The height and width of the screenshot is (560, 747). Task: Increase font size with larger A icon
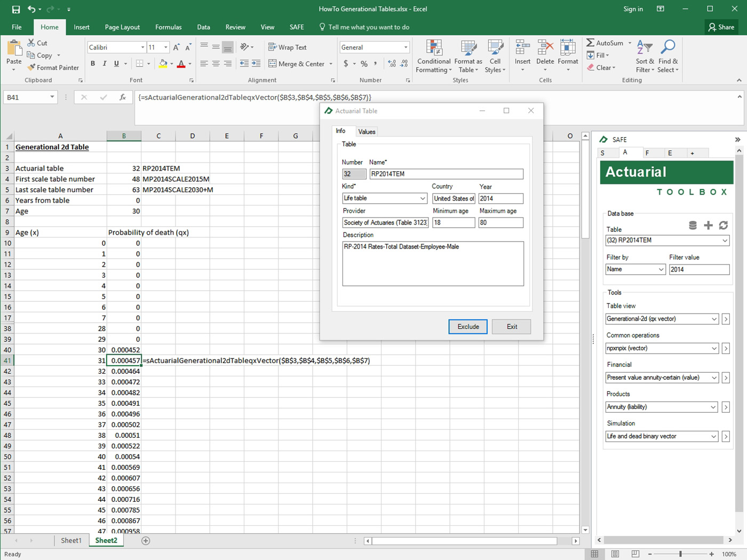point(176,47)
